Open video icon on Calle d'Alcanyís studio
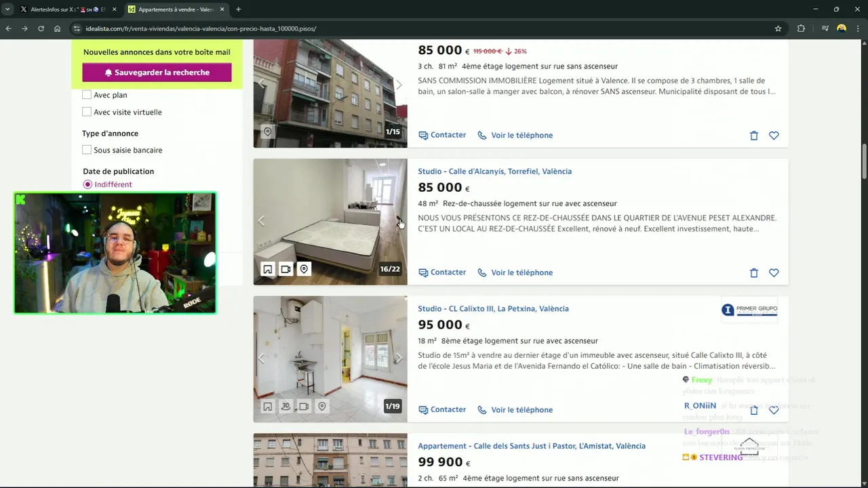Image resolution: width=868 pixels, height=488 pixels. point(285,269)
